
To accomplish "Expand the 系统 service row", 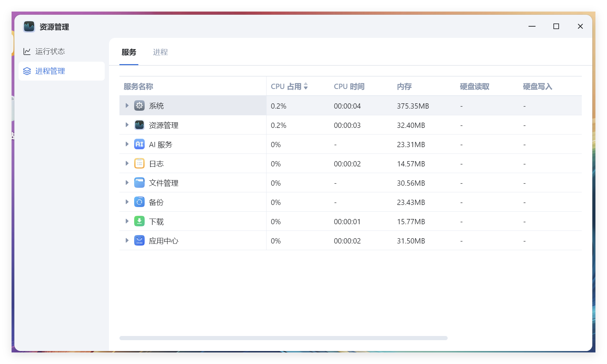I will click(127, 105).
